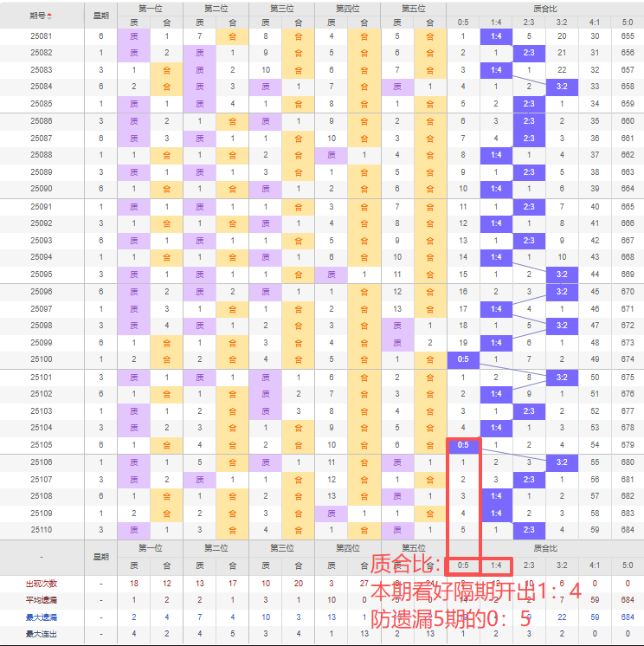Select the 第五位 header in the top row

click(412, 8)
